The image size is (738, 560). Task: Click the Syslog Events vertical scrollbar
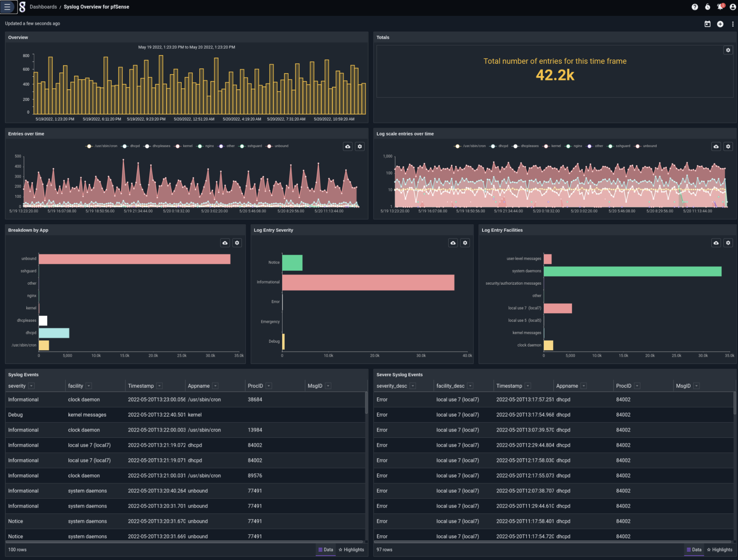click(x=366, y=403)
